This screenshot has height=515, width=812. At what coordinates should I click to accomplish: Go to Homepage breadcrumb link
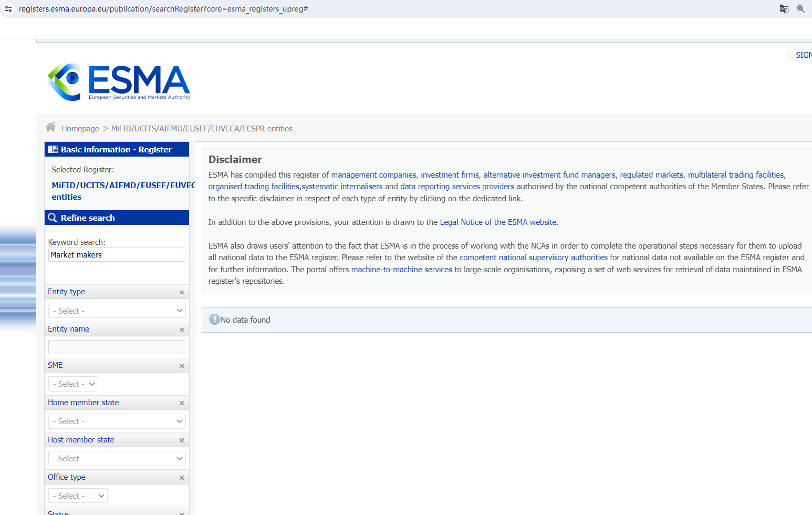[x=80, y=129]
